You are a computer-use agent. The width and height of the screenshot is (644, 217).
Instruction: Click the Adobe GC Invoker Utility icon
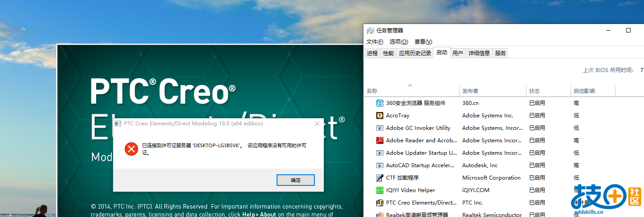380,128
